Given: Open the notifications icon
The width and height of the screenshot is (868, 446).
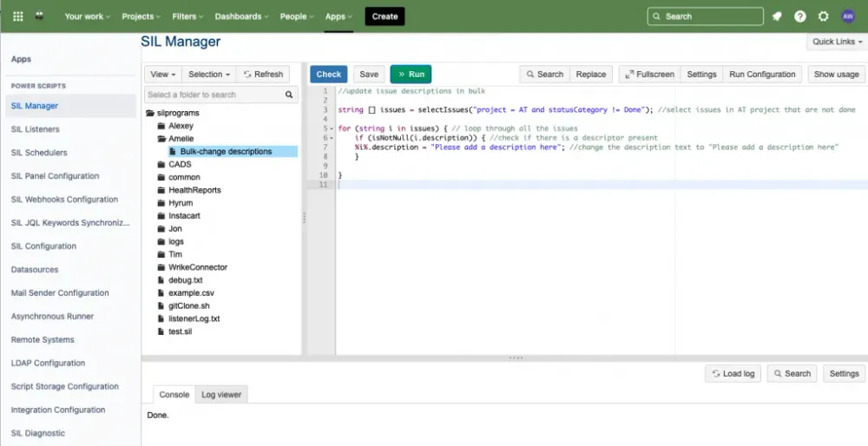Looking at the screenshot, I should [x=777, y=16].
